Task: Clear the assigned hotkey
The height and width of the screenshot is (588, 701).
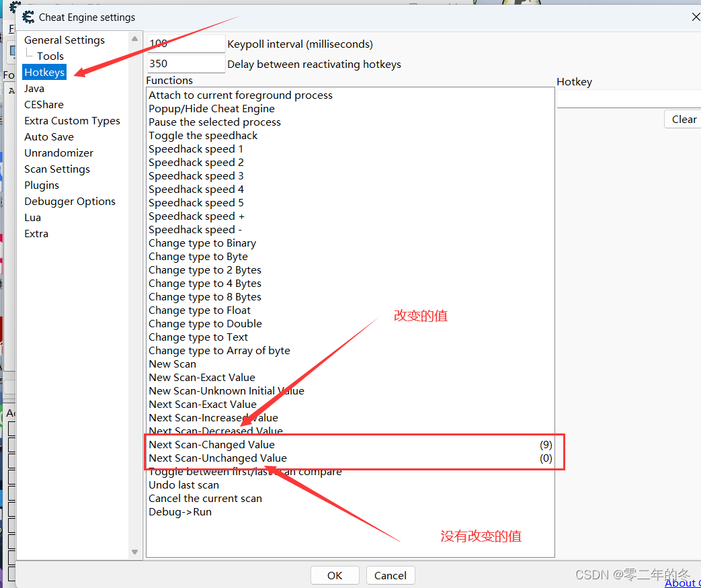Action: coord(684,120)
